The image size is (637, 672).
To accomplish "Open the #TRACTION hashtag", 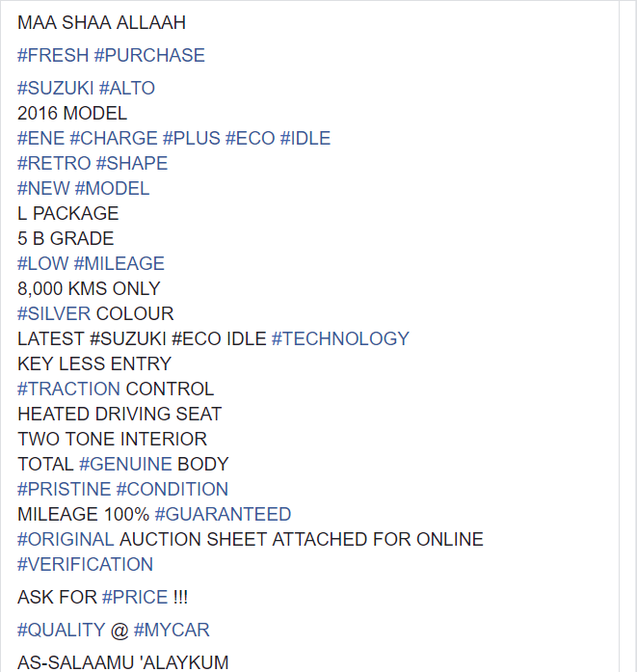I will click(68, 390).
